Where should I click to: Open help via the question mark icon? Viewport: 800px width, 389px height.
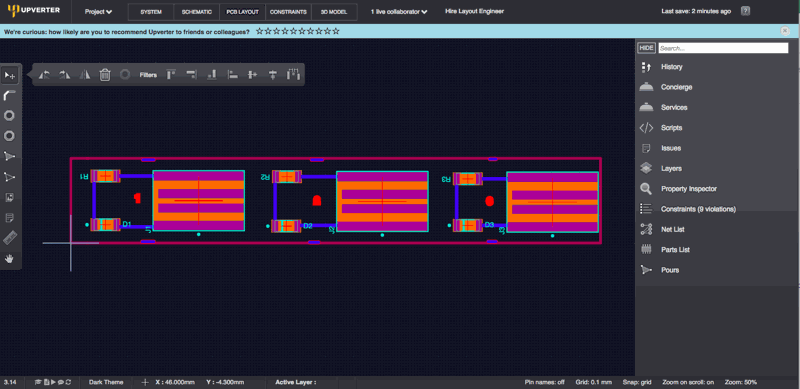pyautogui.click(x=745, y=11)
